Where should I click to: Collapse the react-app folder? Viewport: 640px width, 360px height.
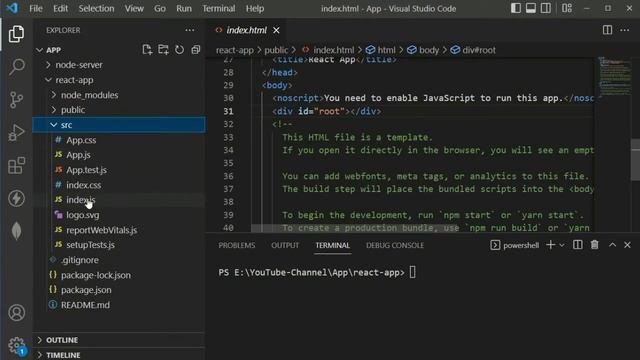(x=119, y=80)
